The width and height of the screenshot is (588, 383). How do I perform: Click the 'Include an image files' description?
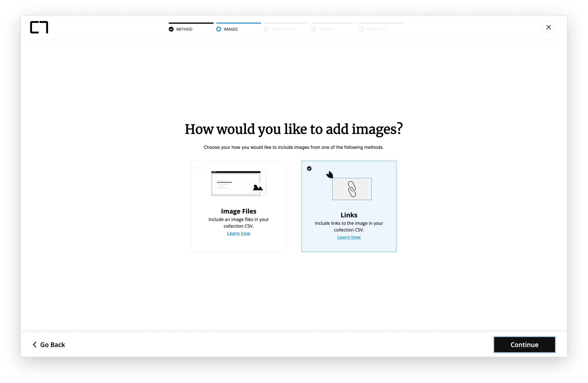coord(239,223)
